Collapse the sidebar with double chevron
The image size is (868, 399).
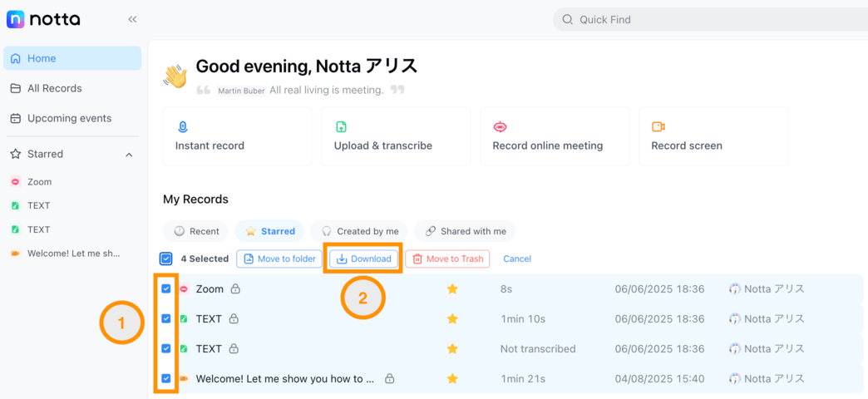(132, 19)
